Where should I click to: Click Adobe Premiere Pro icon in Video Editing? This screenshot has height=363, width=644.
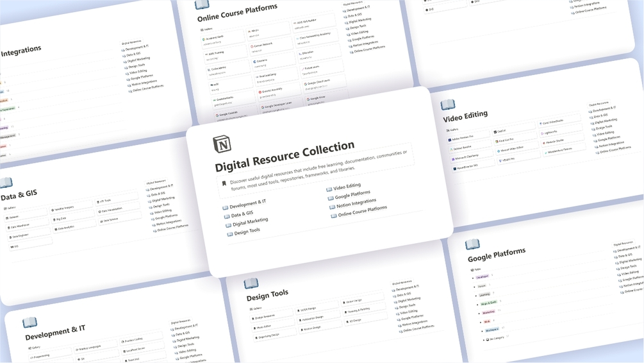pos(450,140)
